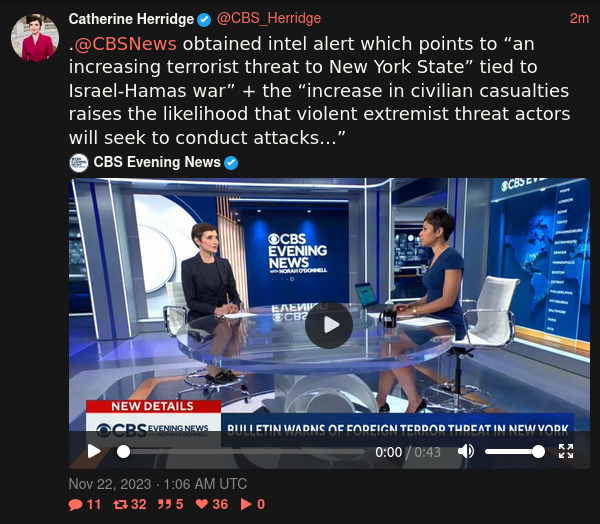The width and height of the screenshot is (600, 524).
Task: Toggle fullscreen mode for the video
Action: tap(566, 451)
